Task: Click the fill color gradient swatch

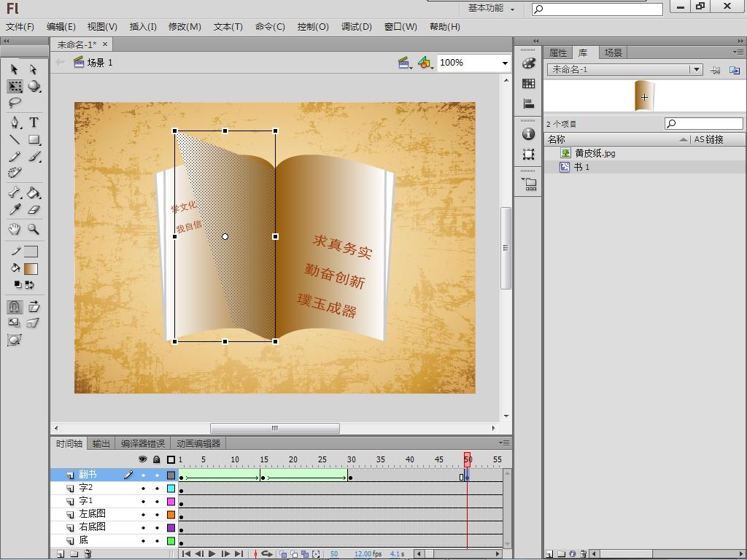Action: pyautogui.click(x=31, y=268)
